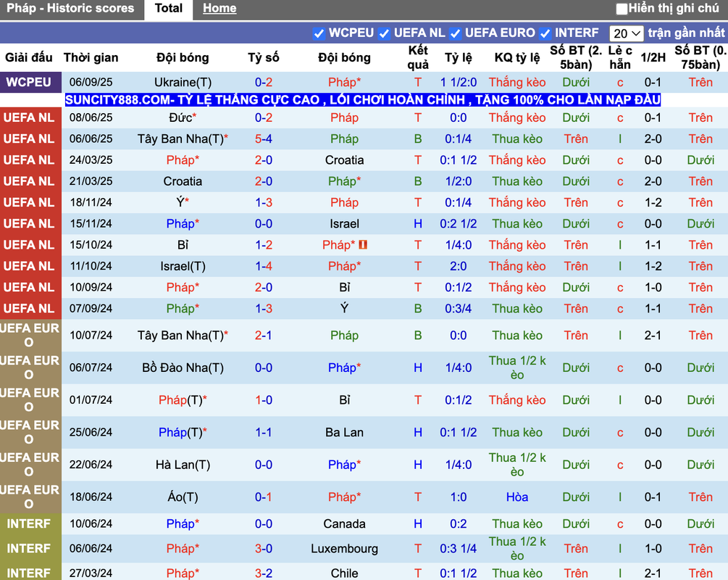Screen dimensions: 728x580
Task: Click the date 27/03/24
Action: pos(91,573)
